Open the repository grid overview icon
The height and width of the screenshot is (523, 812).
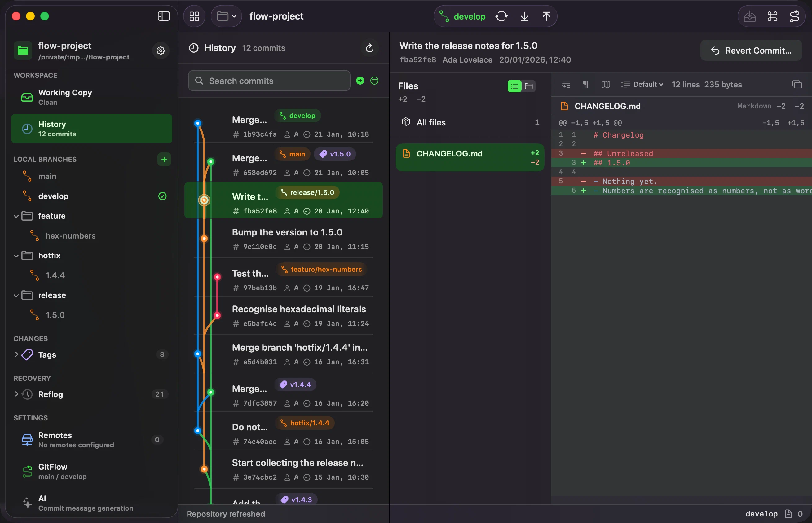coord(194,16)
